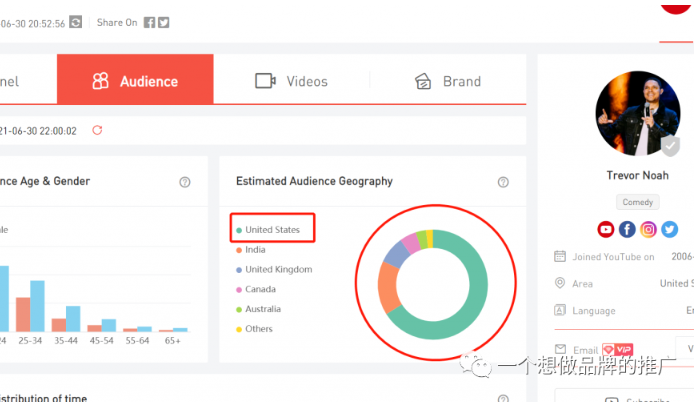Open Trevor Noah's YouTube profile icon
694x402 pixels.
pos(605,229)
